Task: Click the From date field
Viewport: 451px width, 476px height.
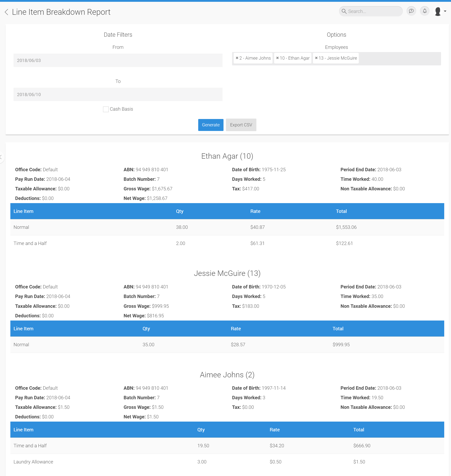Action: tap(118, 60)
